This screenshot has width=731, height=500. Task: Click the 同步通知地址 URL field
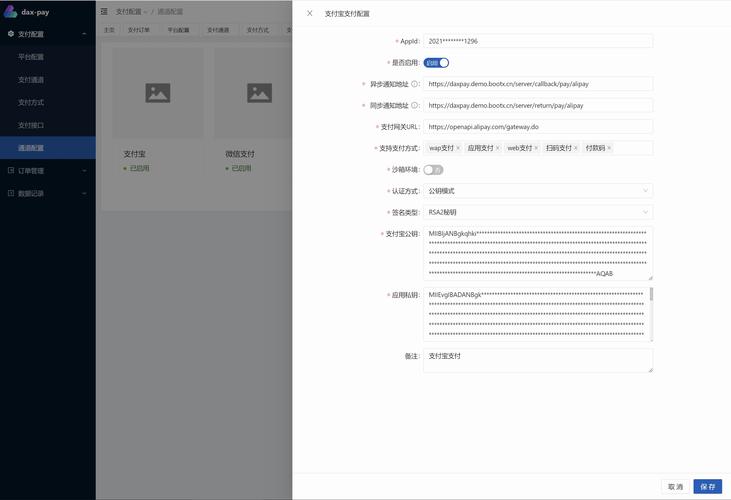click(538, 105)
